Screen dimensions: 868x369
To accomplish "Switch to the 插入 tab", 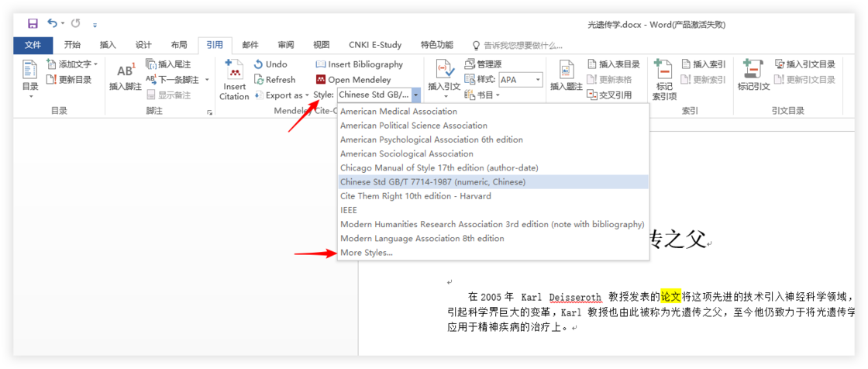I will (x=108, y=45).
